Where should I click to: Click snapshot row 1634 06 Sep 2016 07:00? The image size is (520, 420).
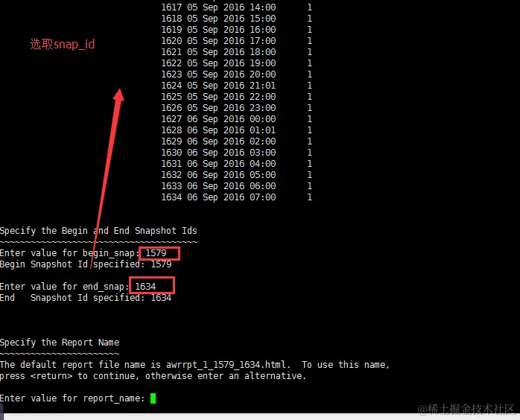[236, 197]
